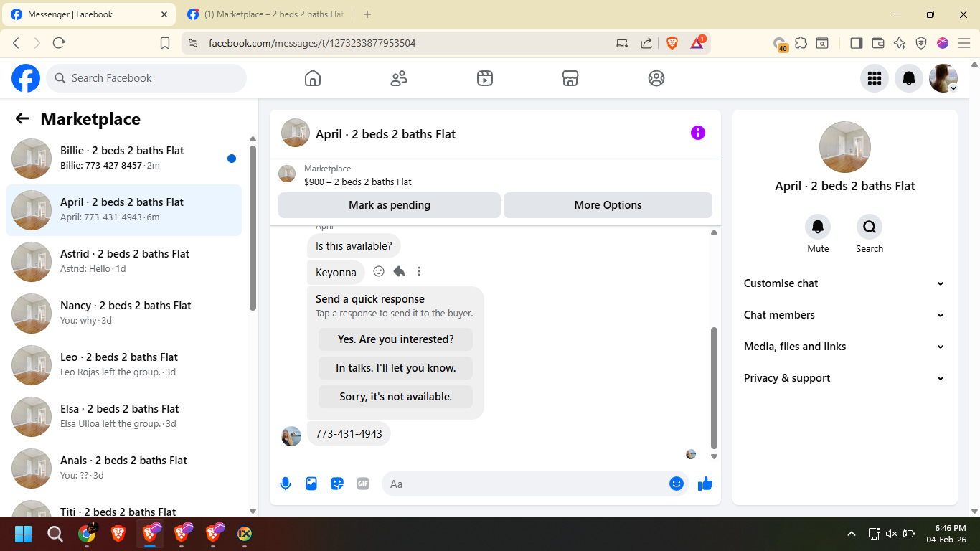The height and width of the screenshot is (551, 980).
Task: Send Sorry, it's not available. response
Action: [x=396, y=397]
